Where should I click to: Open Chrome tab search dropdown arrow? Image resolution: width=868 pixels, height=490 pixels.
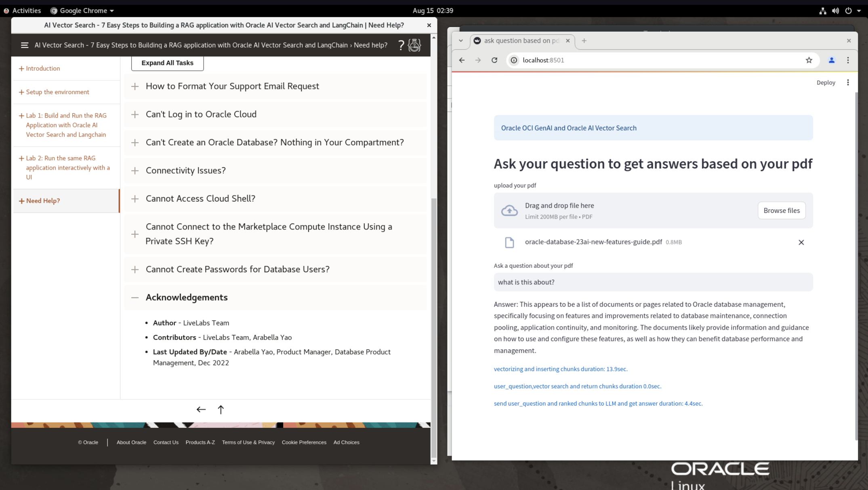(x=461, y=41)
